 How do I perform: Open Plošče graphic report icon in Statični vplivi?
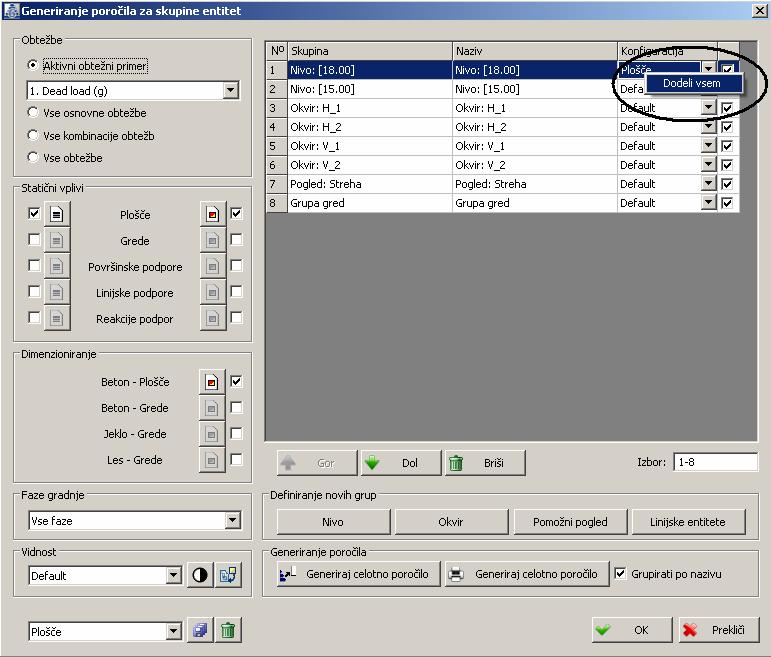point(212,214)
